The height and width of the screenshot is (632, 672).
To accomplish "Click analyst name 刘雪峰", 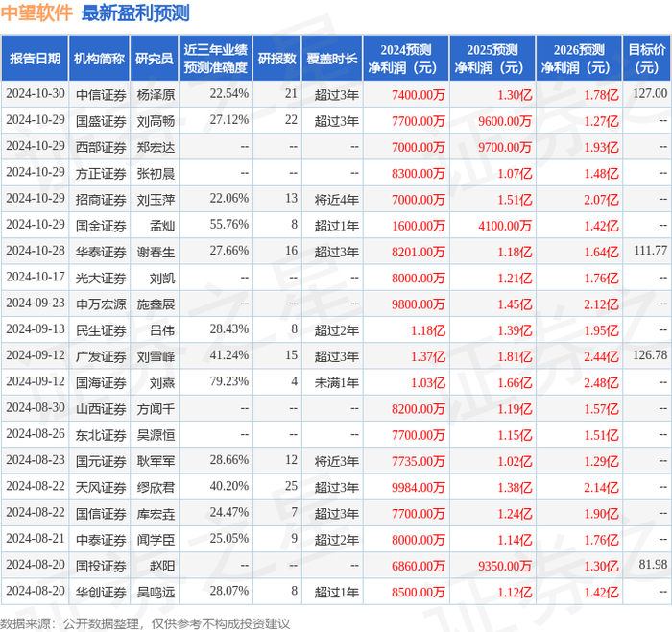I will [156, 356].
